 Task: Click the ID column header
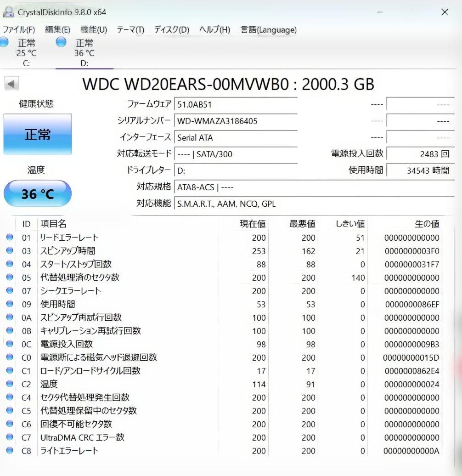(x=26, y=224)
